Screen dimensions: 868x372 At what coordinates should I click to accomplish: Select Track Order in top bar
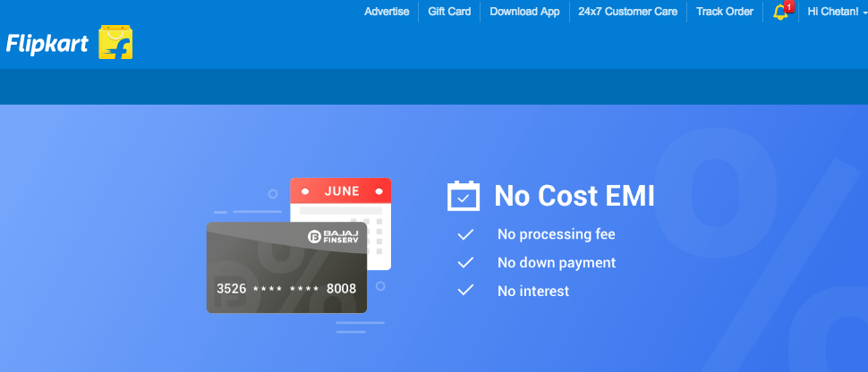click(x=724, y=12)
